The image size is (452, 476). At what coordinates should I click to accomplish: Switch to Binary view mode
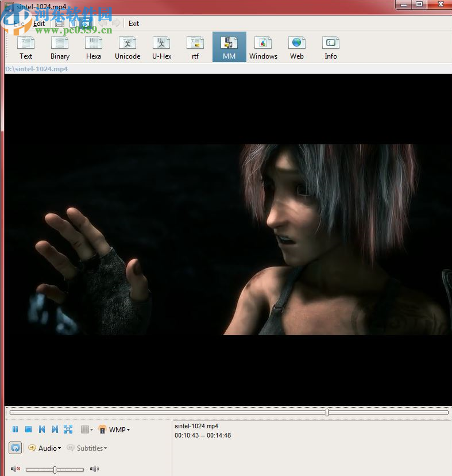click(x=60, y=48)
